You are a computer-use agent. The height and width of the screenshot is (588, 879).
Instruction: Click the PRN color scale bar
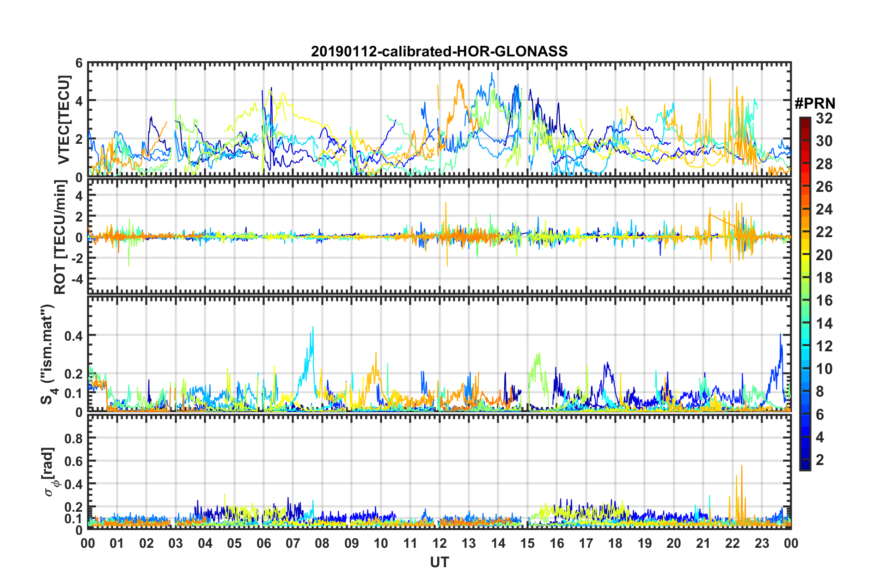coord(805,294)
